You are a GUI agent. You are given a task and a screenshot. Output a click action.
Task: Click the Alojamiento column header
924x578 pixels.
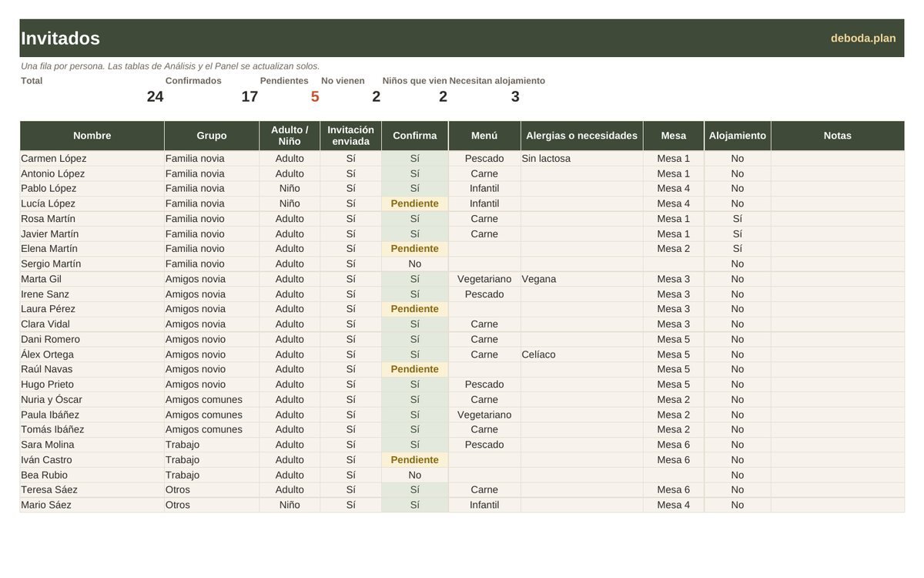tap(738, 136)
